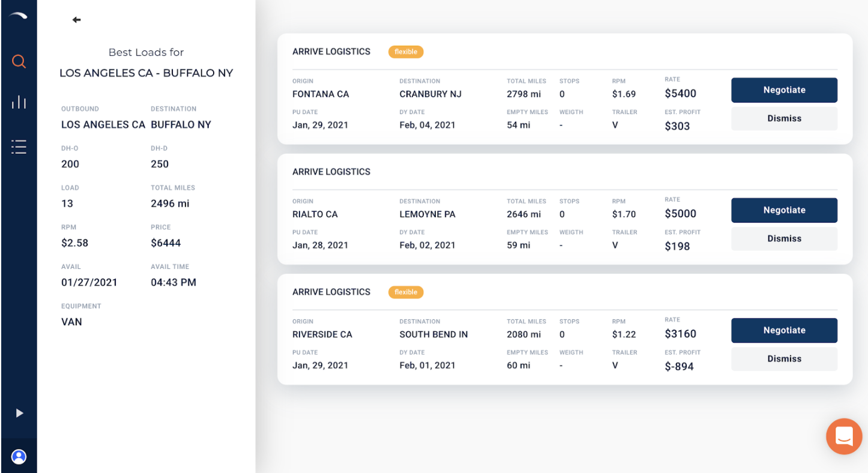Click the $6444 price in details panel
Viewport: 868px width, 473px height.
(166, 243)
